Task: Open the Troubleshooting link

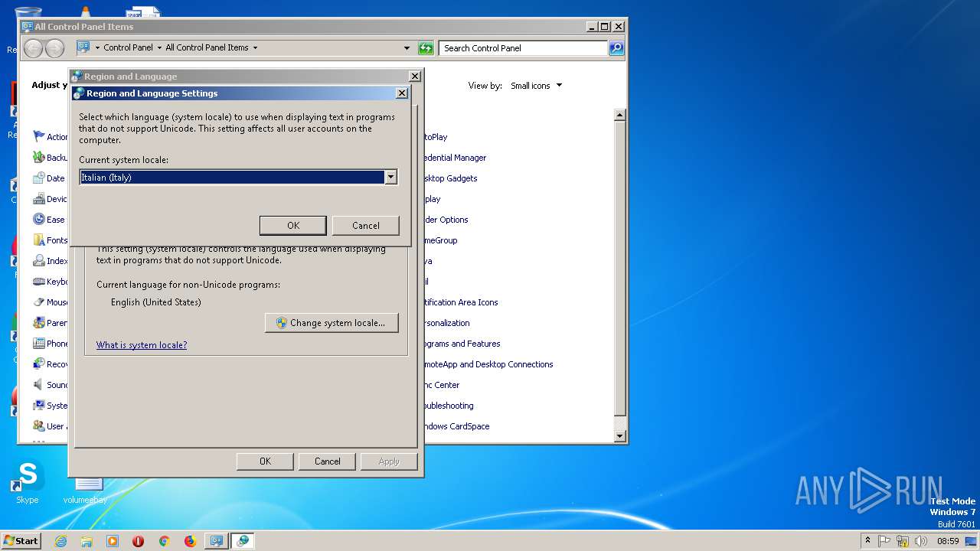Action: pyautogui.click(x=449, y=406)
